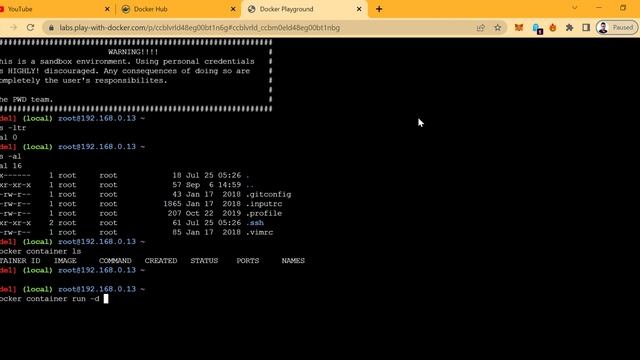Click the 'Oct 22 2019' date
Screen dimensions: 640x360
pos(213,213)
